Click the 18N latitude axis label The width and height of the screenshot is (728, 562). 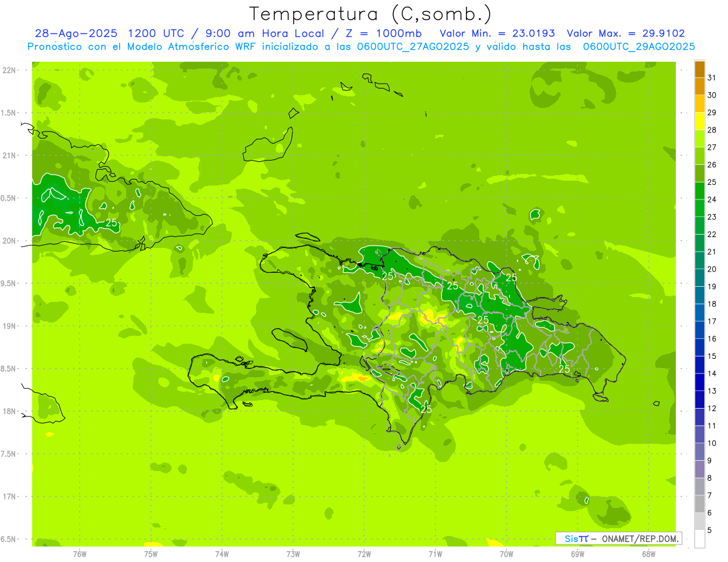tap(10, 412)
